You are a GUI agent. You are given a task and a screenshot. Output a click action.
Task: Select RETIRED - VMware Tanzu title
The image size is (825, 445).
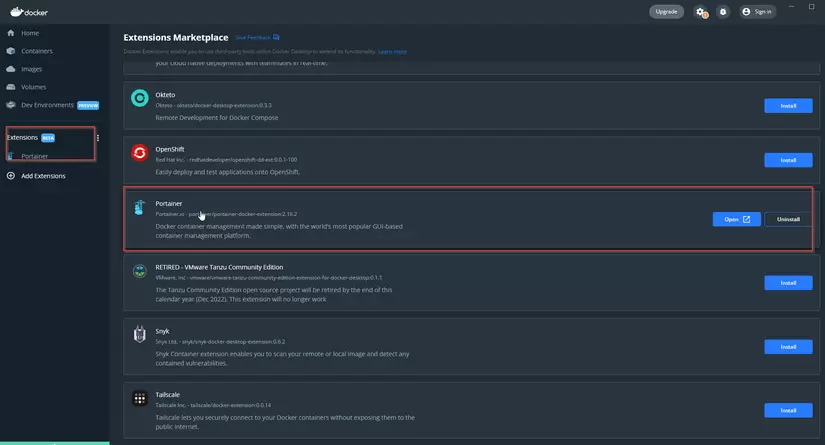[x=219, y=267]
